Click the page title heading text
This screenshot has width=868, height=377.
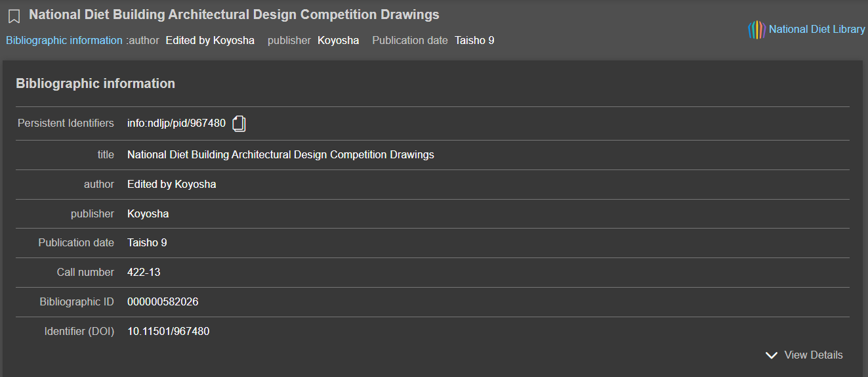(x=234, y=14)
